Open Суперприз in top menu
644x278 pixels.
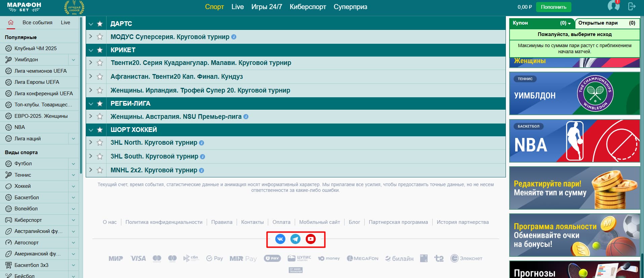pyautogui.click(x=350, y=7)
